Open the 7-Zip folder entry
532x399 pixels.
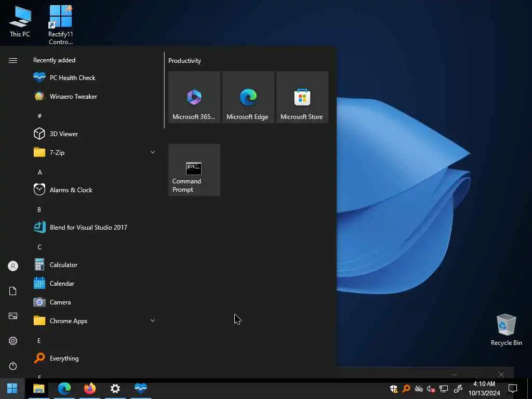(94, 153)
